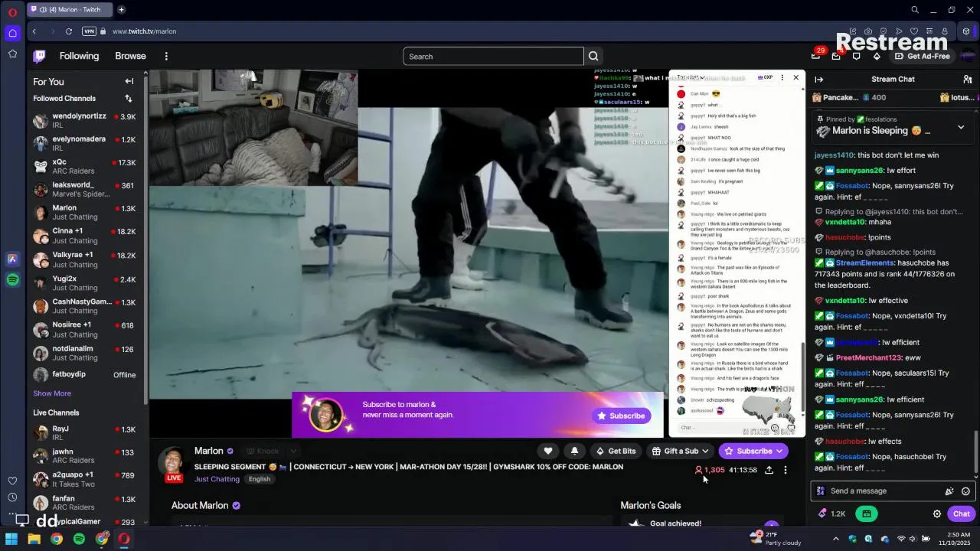Open Spotify from the Windows taskbar

(79, 539)
